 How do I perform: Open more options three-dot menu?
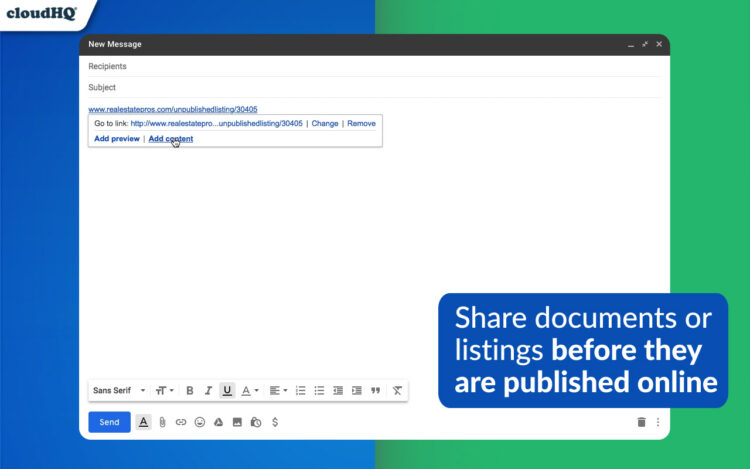pos(658,422)
